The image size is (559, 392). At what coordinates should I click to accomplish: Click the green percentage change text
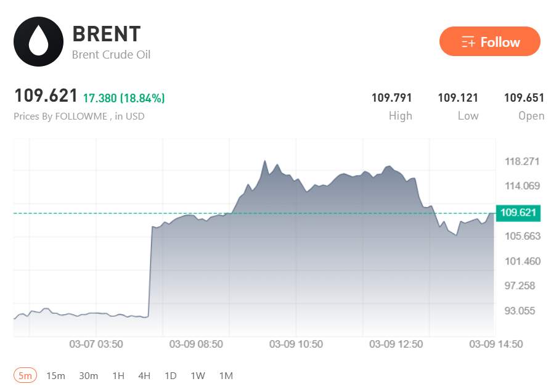point(123,97)
